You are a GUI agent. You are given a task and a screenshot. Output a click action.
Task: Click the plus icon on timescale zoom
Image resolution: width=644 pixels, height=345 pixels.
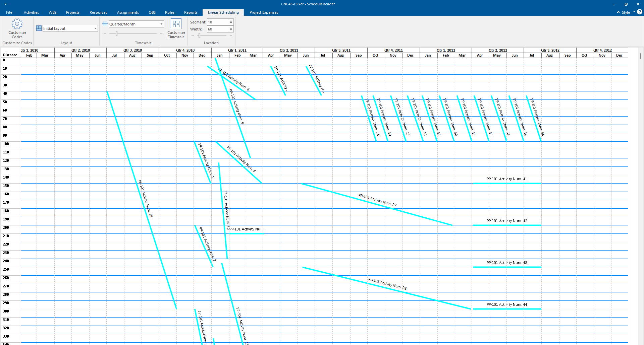161,34
